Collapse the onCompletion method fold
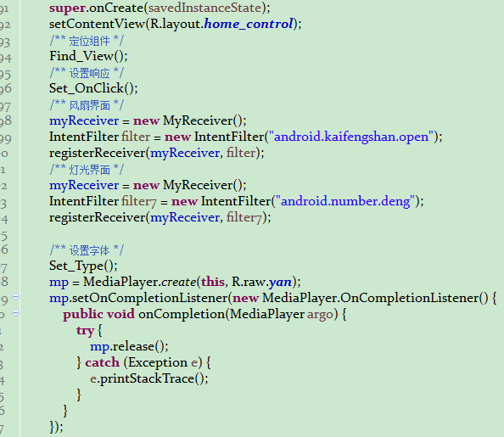504x437 pixels. coord(15,312)
